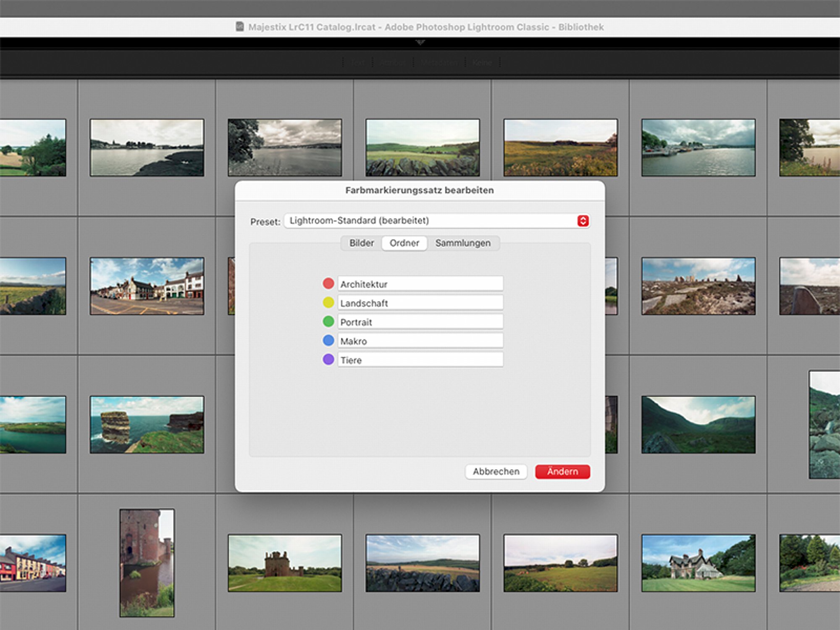Screen dimensions: 840x630
Task: Select the colorful row houses thumbnail
Action: 33,563
